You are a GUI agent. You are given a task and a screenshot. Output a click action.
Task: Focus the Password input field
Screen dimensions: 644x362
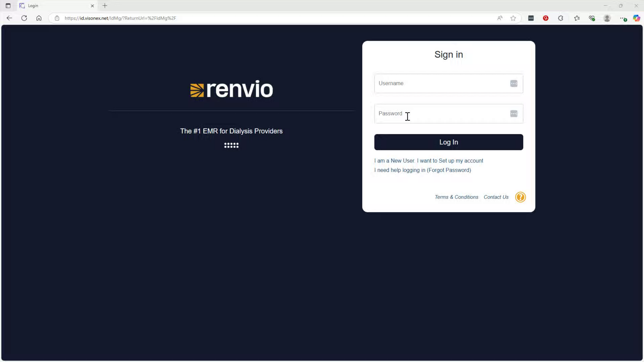(449, 114)
